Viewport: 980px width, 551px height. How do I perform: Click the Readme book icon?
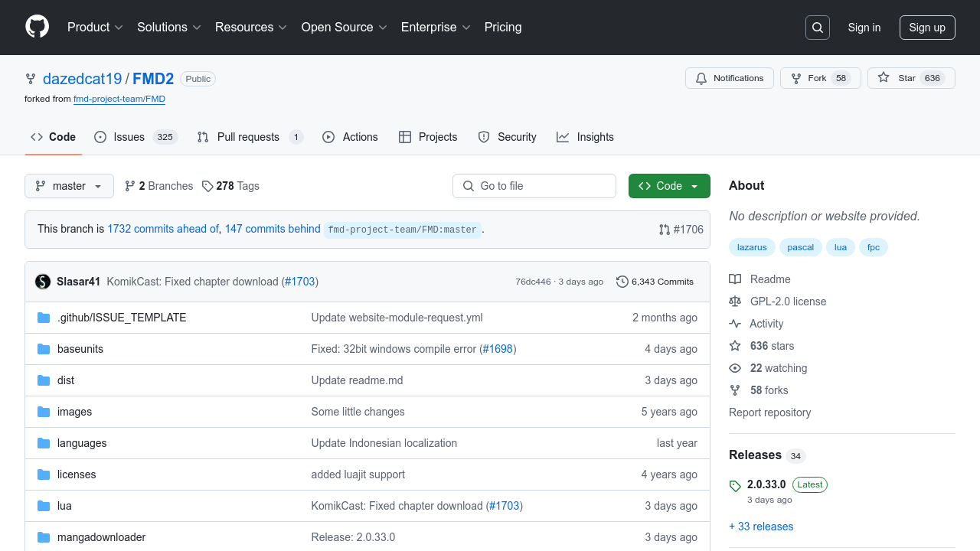pos(735,279)
